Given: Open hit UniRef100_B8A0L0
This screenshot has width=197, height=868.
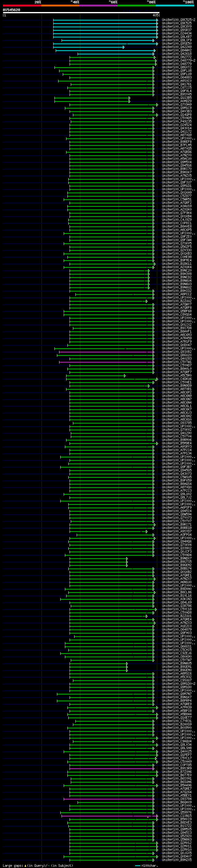Looking at the screenshot, I should pos(177,369).
